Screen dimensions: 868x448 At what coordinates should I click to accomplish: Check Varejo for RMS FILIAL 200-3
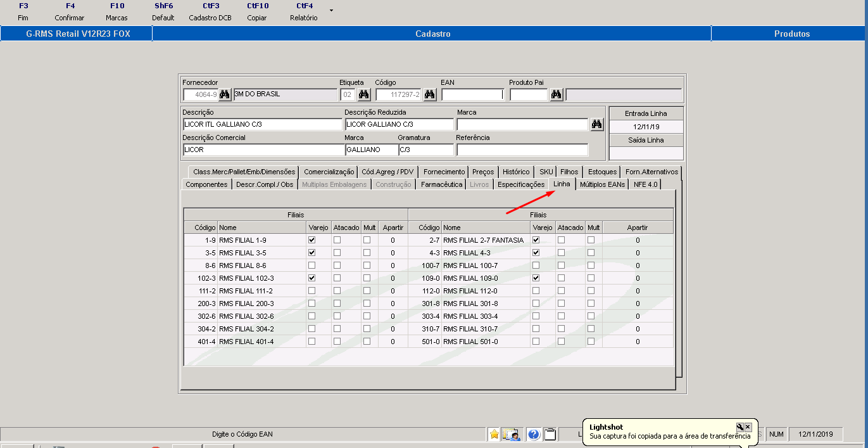311,304
